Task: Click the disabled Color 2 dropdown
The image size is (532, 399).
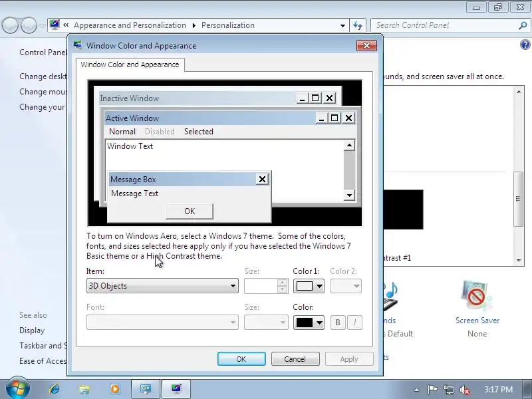Action: pos(346,286)
